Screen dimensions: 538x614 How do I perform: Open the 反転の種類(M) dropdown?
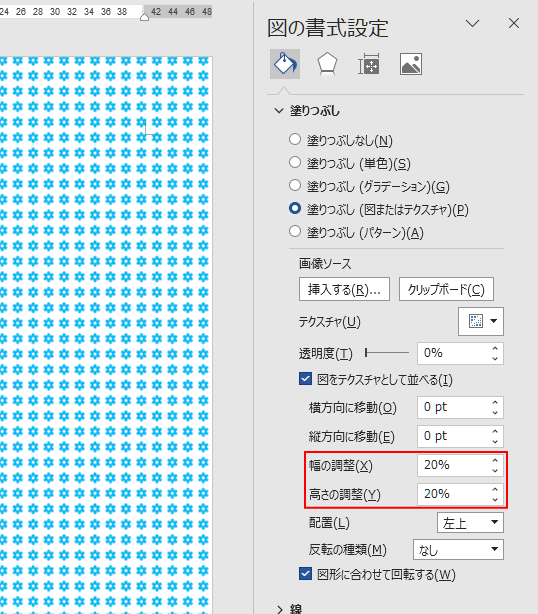point(458,549)
